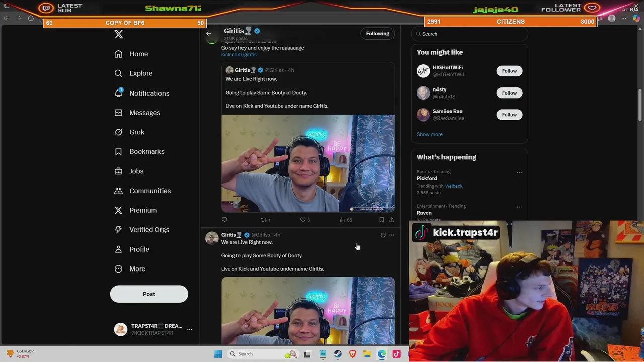Click the Giritis avatar on the second post
The height and width of the screenshot is (362, 644).
pos(212,238)
